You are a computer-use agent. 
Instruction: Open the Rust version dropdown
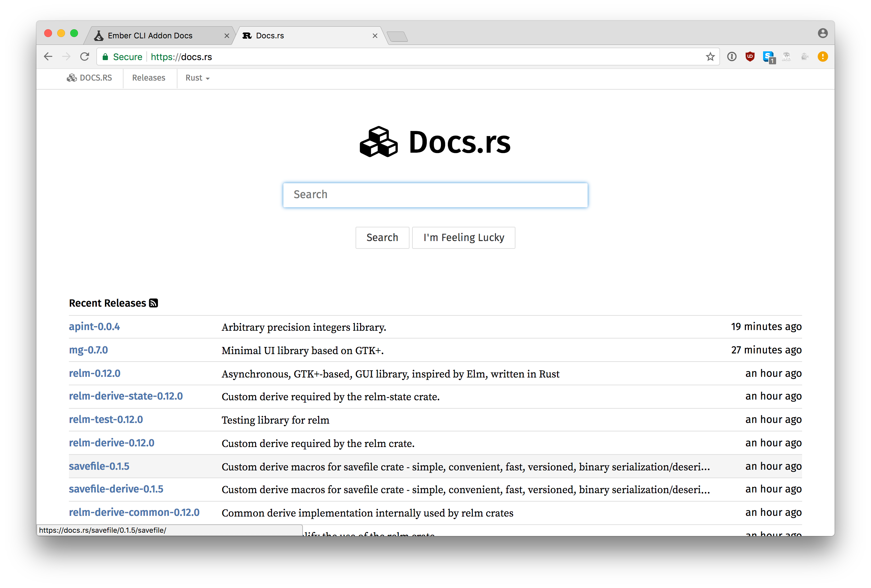coord(197,78)
